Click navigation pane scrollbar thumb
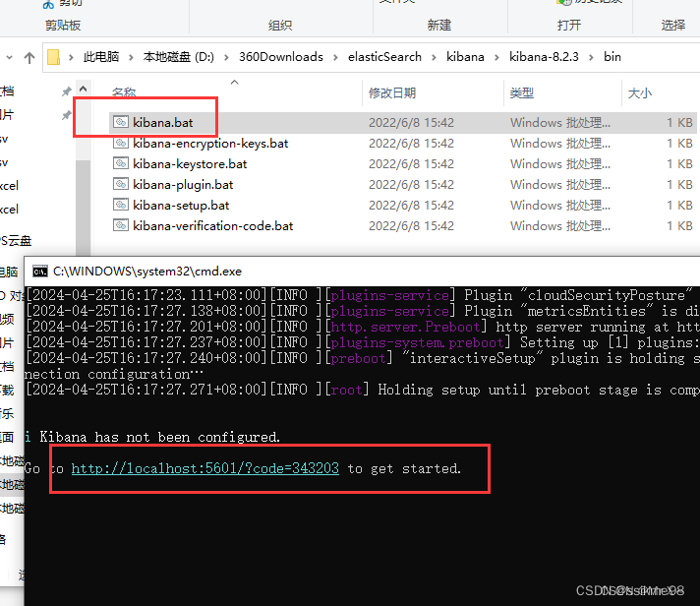The height and width of the screenshot is (606, 700). pos(83,208)
